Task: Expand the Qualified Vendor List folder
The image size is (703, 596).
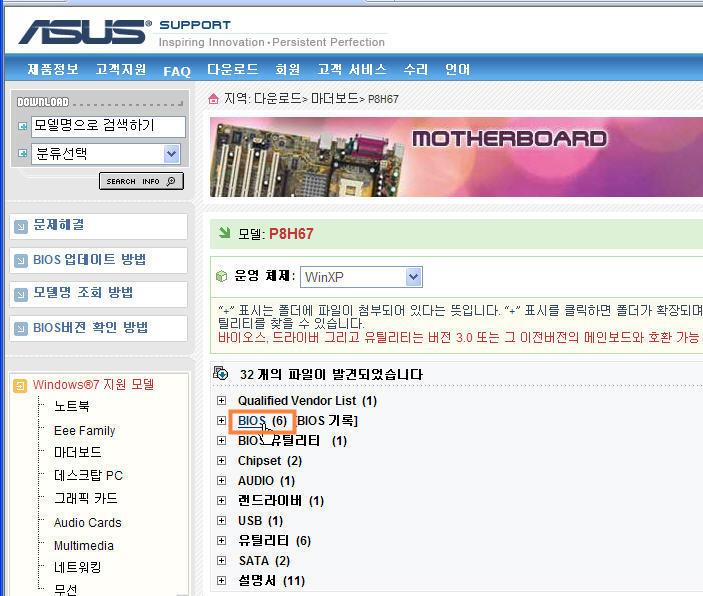Action: 221,400
